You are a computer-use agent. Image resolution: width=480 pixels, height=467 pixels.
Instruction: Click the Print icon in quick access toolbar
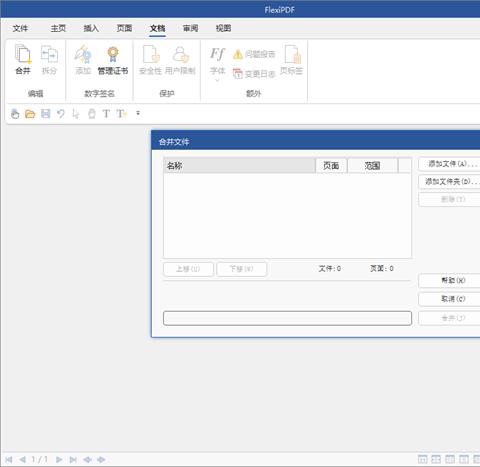92,114
